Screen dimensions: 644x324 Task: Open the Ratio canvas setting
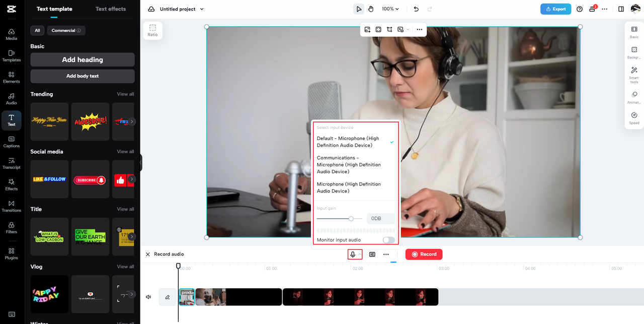[x=152, y=30]
